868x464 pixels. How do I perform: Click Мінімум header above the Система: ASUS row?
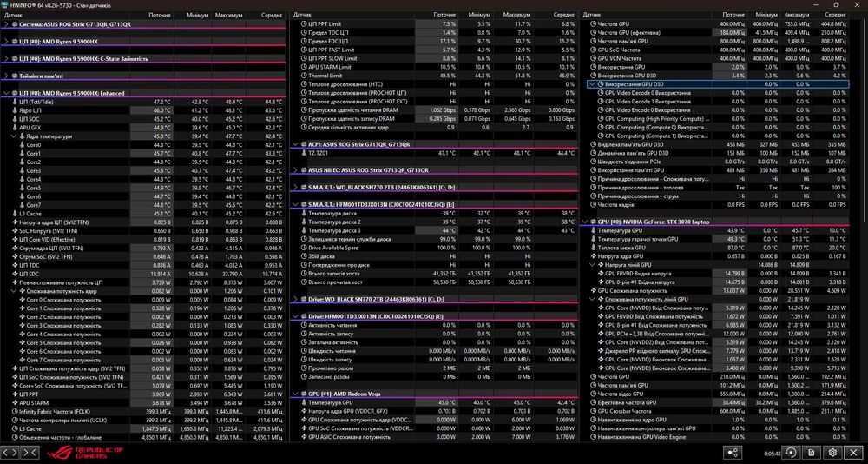coord(199,15)
